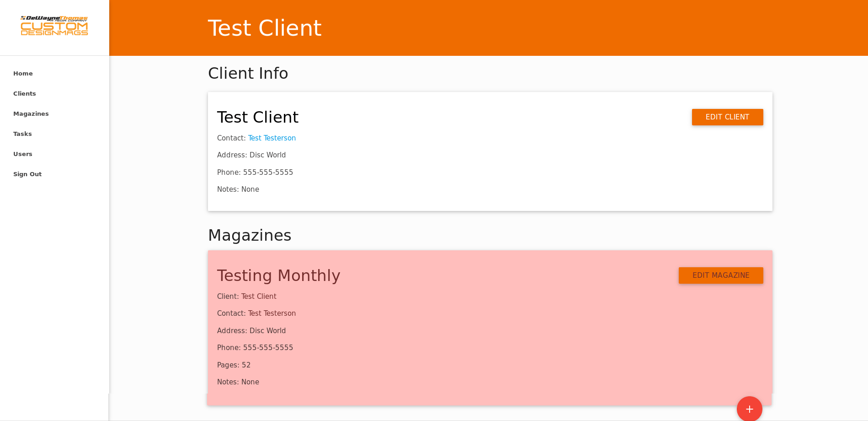Select Tasks in the sidebar
This screenshot has height=421, width=868.
[22, 134]
